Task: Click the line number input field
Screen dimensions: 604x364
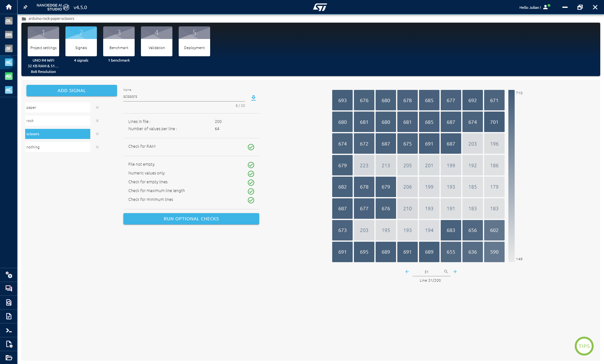Action: (x=427, y=271)
